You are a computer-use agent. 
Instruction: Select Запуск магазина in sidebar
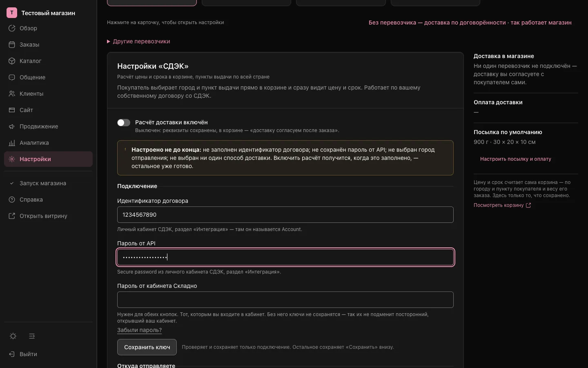[48, 183]
